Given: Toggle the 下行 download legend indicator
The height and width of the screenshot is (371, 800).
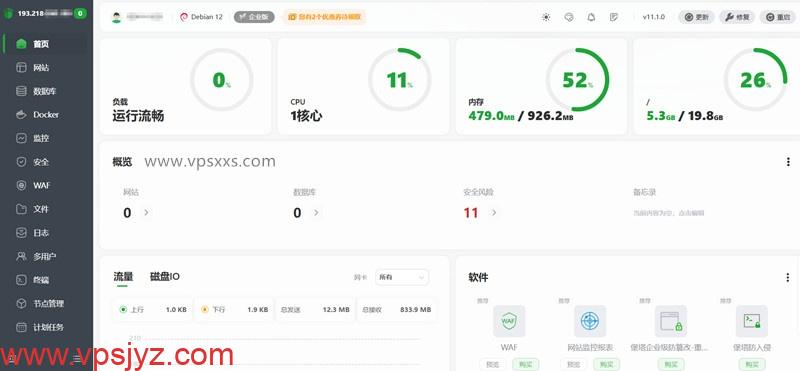Looking at the screenshot, I should [x=205, y=309].
